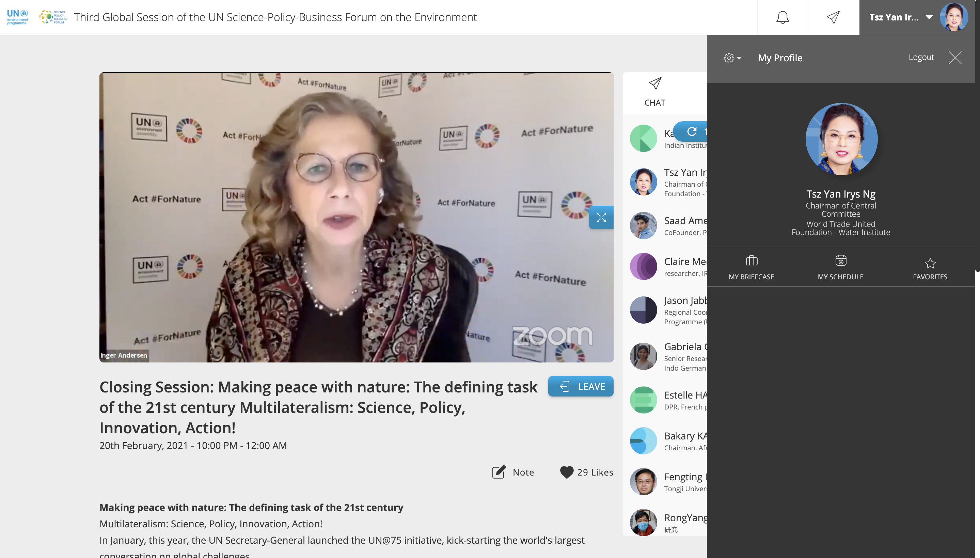Viewport: 980px width, 558px height.
Task: Select the CHAT tab
Action: (654, 93)
